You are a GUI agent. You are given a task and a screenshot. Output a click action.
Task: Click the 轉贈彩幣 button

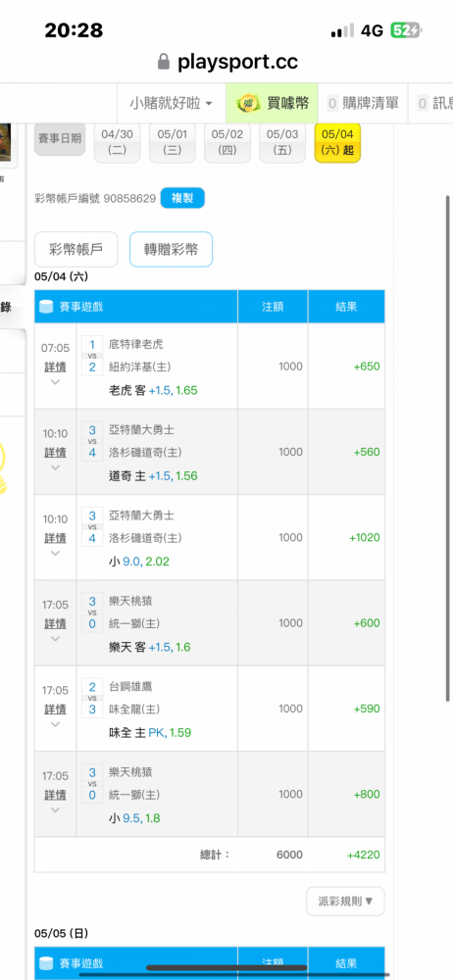[x=171, y=249]
